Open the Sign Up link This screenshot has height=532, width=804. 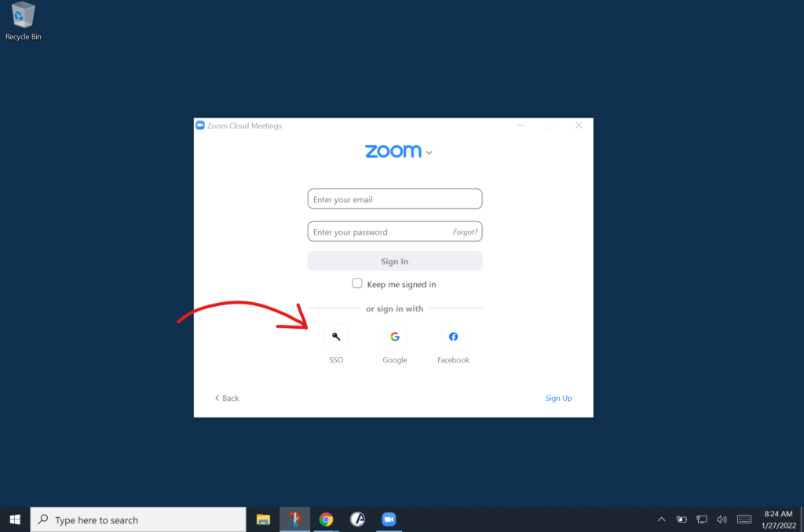pyautogui.click(x=558, y=399)
